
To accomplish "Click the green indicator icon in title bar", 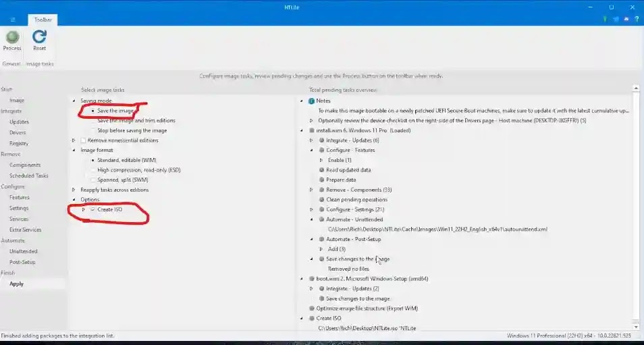I will [605, 20].
